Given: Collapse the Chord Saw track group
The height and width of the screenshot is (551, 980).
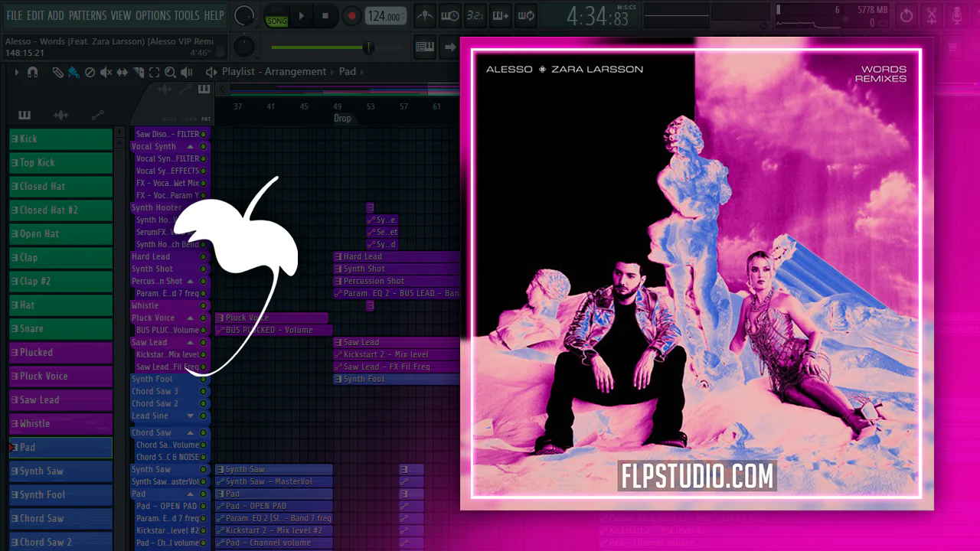Looking at the screenshot, I should click(x=191, y=433).
